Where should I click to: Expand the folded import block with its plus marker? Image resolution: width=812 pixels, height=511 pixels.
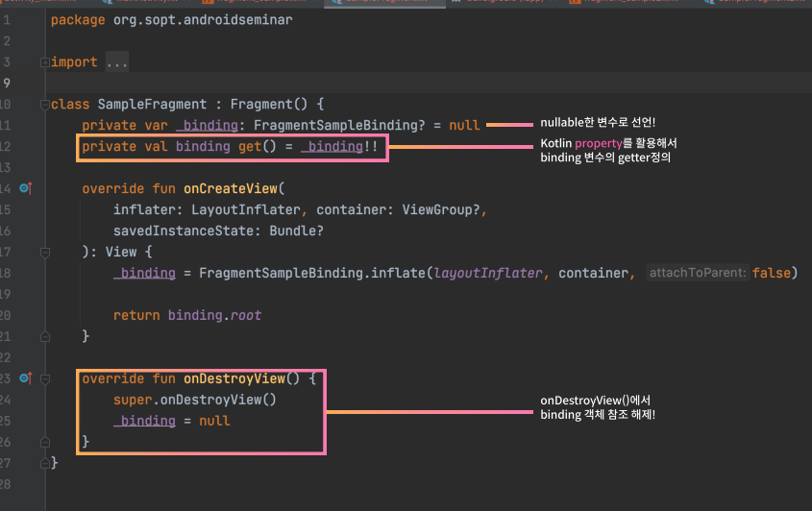[x=45, y=62]
